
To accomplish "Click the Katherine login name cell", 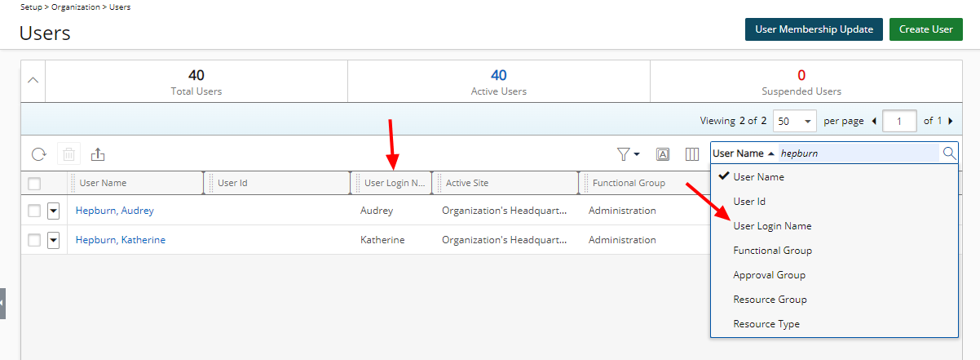I will point(382,240).
